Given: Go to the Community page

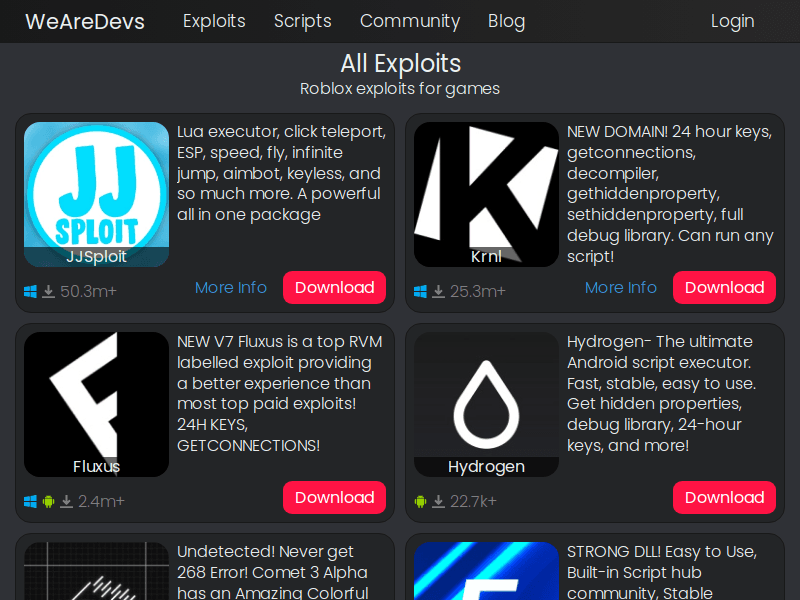Looking at the screenshot, I should [409, 21].
